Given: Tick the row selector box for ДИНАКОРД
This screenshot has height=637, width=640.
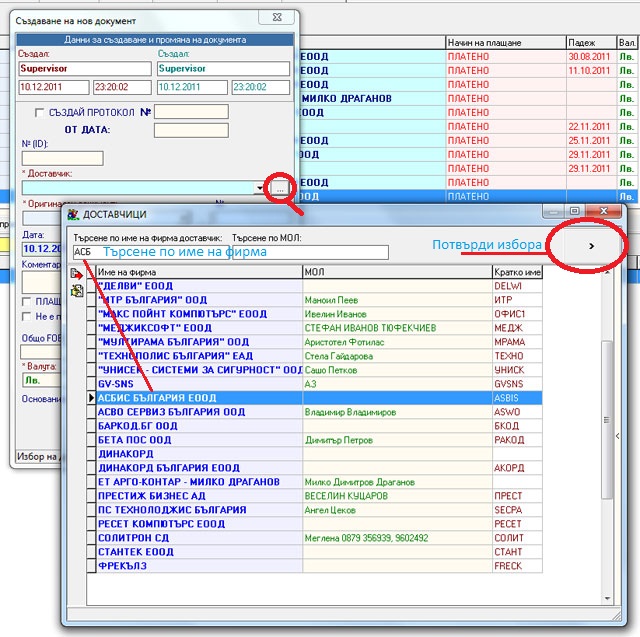Looking at the screenshot, I should click(x=91, y=454).
